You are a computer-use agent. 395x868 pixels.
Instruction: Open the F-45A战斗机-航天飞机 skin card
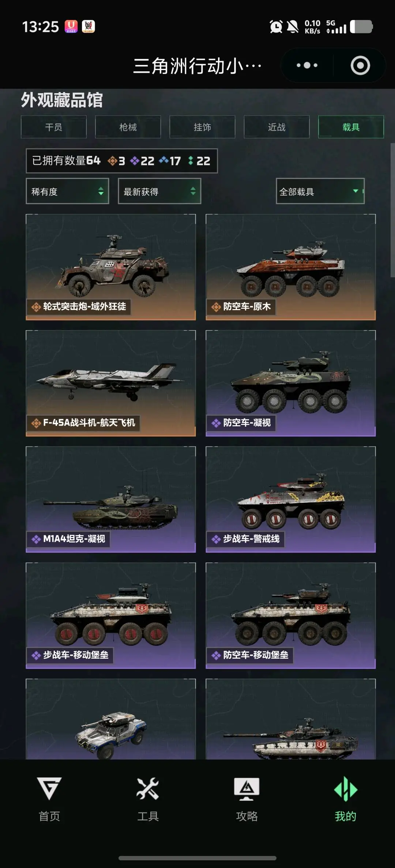(111, 383)
